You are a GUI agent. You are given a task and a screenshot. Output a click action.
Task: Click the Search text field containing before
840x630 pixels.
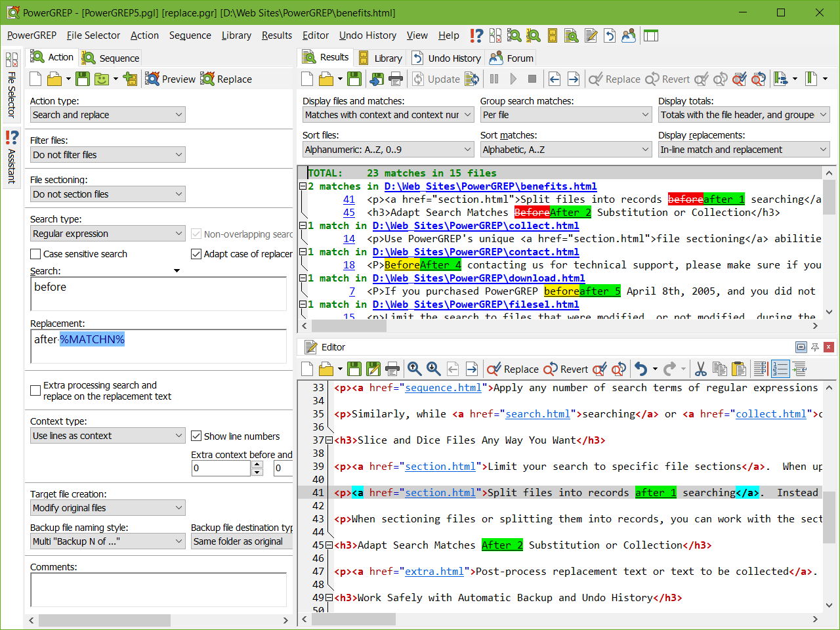coord(158,293)
